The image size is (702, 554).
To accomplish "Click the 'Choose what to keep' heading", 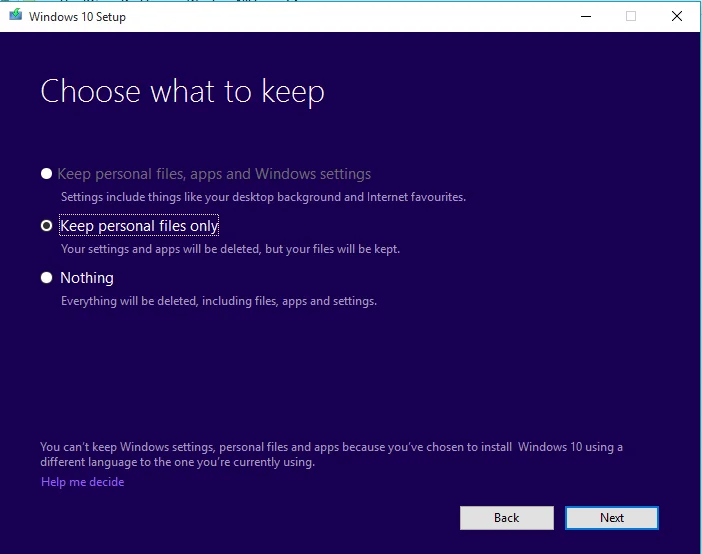I will [x=182, y=92].
